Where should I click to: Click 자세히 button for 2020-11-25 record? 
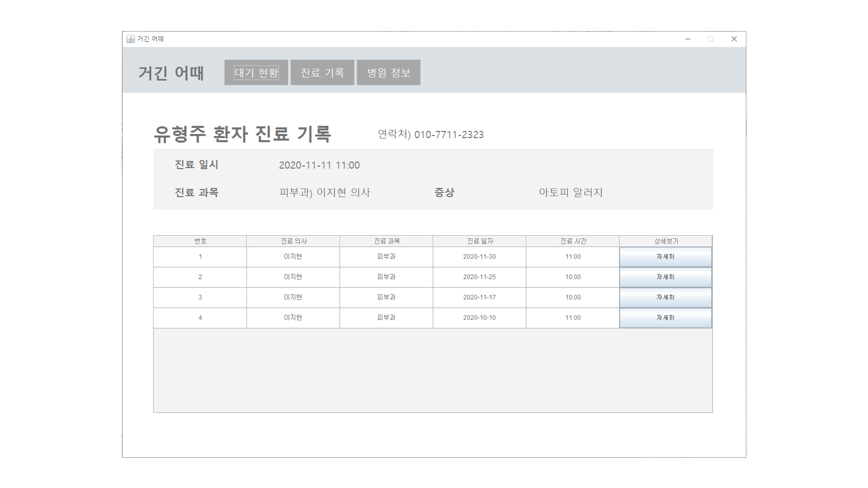coord(665,277)
